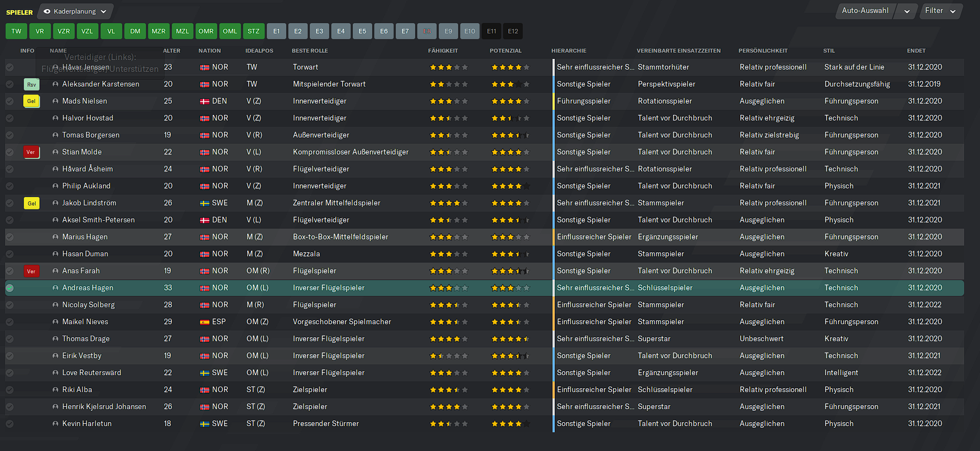Tick the selection circle for Maikel Nieves
The image size is (980, 451).
(10, 322)
